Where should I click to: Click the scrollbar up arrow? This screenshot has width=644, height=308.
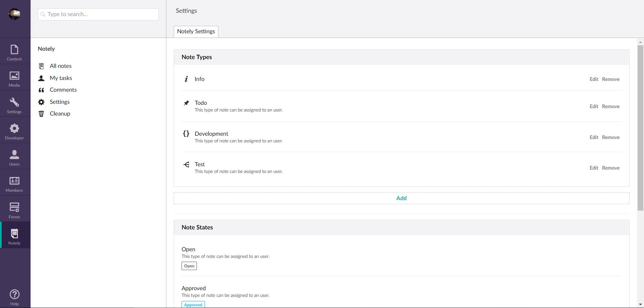(x=640, y=42)
